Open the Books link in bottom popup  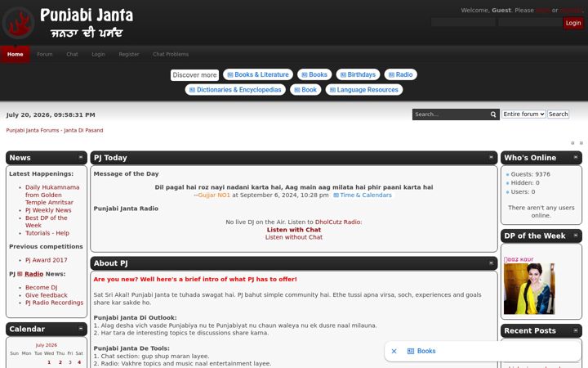tap(426, 351)
